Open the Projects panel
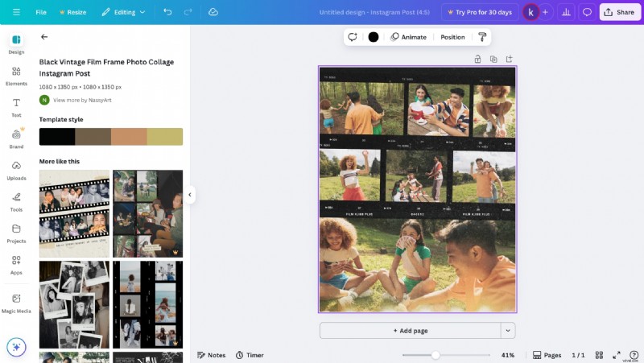Viewport: 644px width, 363px height. click(16, 233)
